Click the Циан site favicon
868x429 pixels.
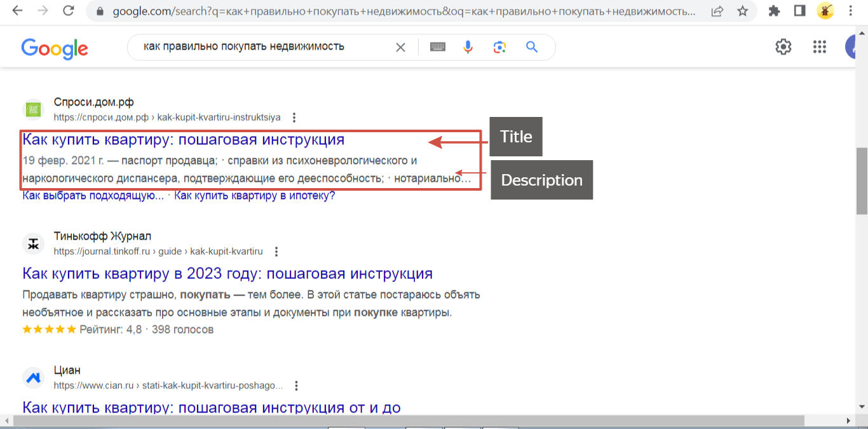click(33, 378)
